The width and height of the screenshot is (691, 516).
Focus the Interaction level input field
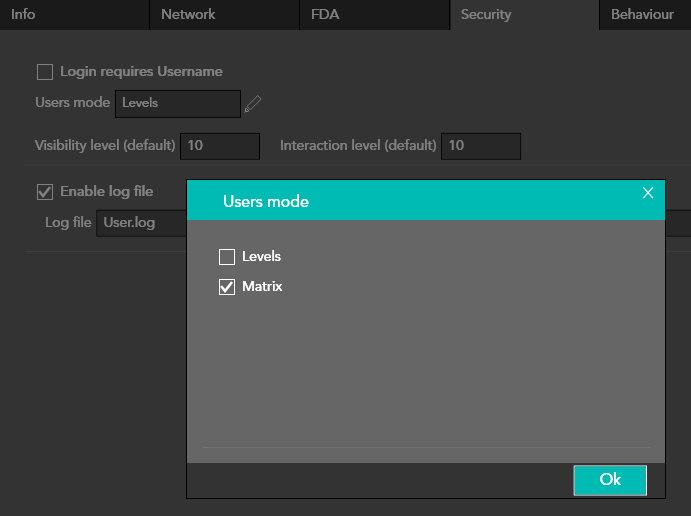pos(481,145)
